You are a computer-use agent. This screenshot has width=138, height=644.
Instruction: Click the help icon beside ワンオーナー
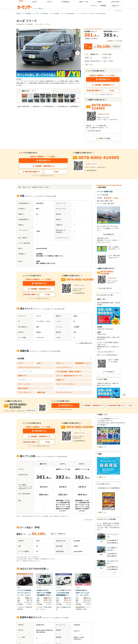[x=65, y=203]
